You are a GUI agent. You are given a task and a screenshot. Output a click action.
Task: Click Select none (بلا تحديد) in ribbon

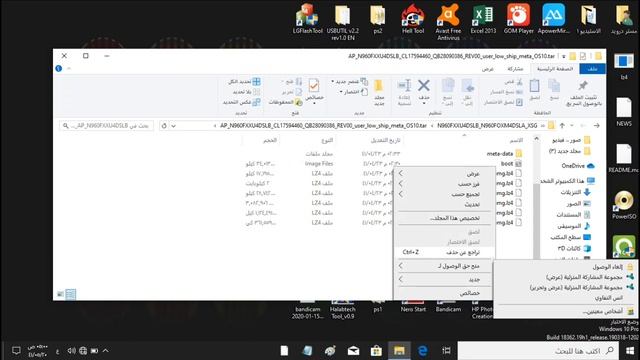tap(246, 92)
